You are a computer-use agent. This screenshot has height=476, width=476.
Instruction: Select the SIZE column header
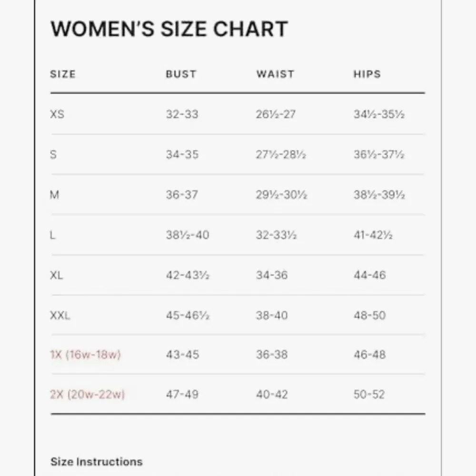point(63,74)
